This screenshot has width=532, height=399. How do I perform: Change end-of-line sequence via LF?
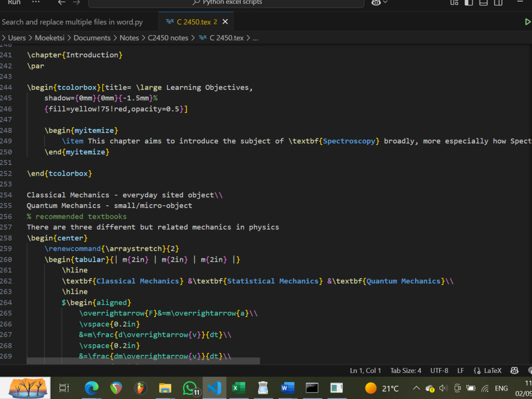(460, 371)
